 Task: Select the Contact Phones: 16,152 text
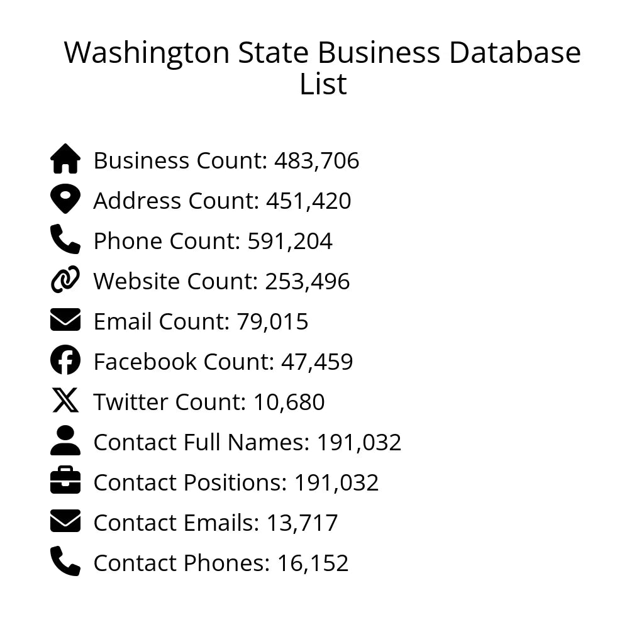tap(221, 563)
